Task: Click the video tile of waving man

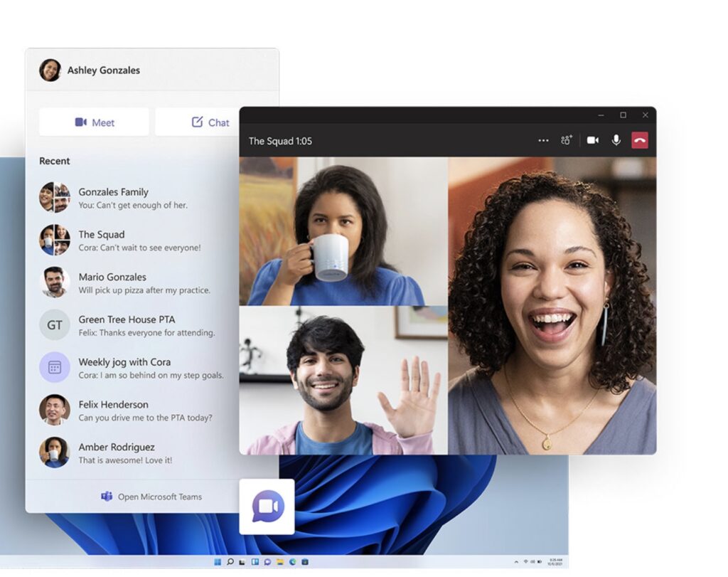Action: click(x=343, y=380)
